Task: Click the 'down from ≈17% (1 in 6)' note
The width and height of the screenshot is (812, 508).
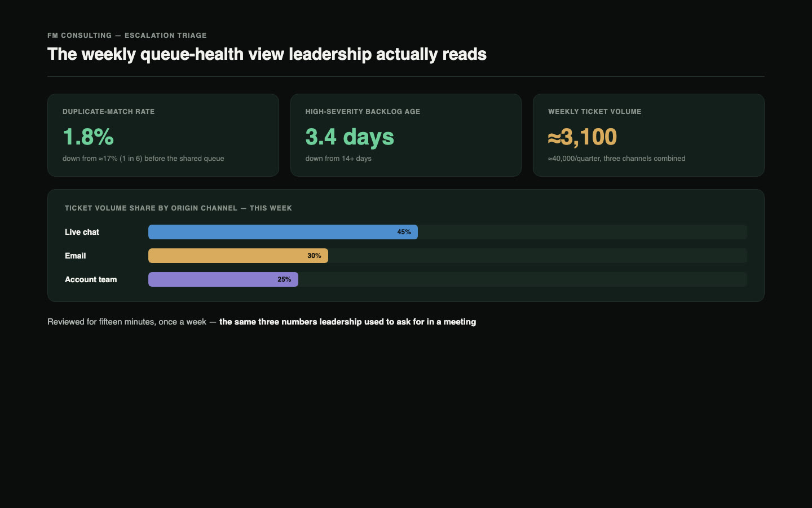Action: tap(143, 159)
